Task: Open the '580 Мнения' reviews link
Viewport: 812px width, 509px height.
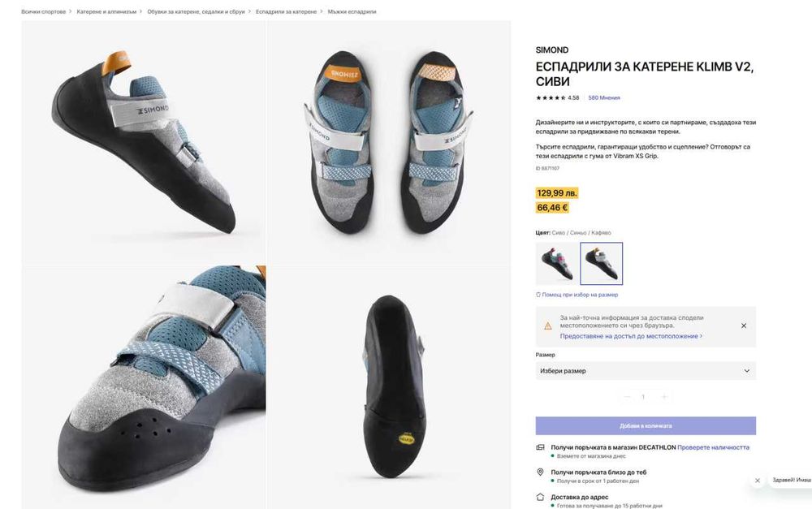Action: 604,97
